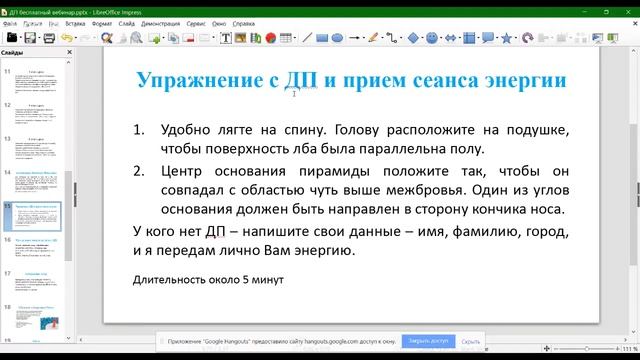Viewport: 640px width, 360px height.
Task: Open the Слайд menu
Action: pyautogui.click(x=127, y=24)
